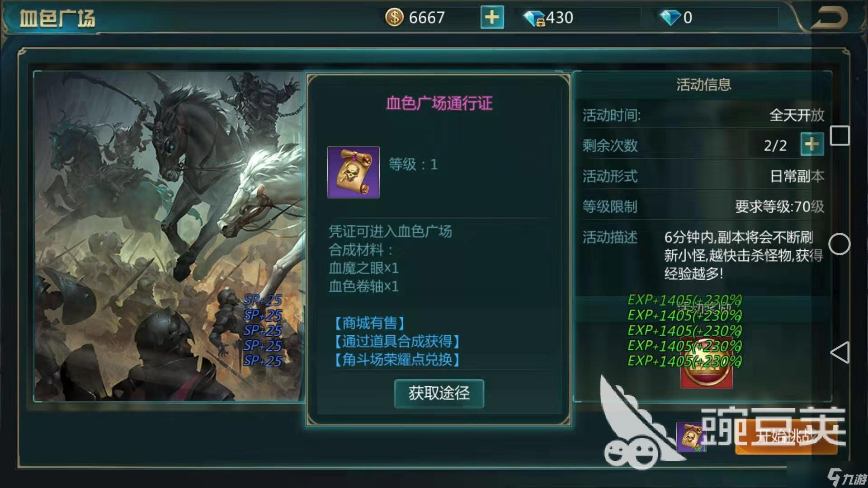Click the 获取途径 button

pos(439,394)
